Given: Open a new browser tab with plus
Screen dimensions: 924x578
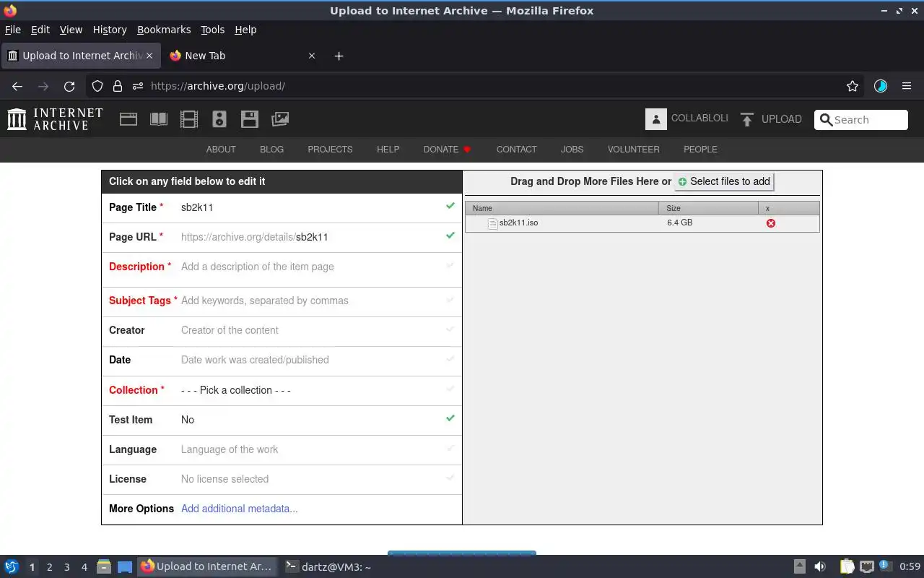Looking at the screenshot, I should pos(339,56).
